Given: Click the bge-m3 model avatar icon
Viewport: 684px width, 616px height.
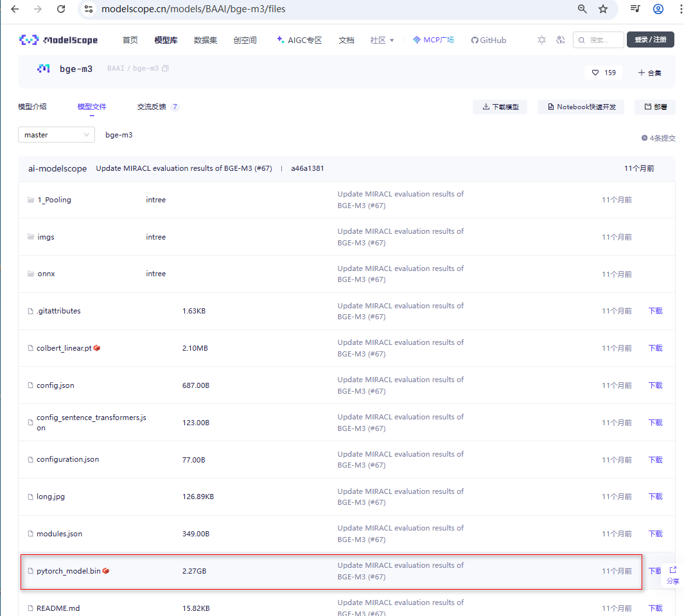Looking at the screenshot, I should [43, 69].
